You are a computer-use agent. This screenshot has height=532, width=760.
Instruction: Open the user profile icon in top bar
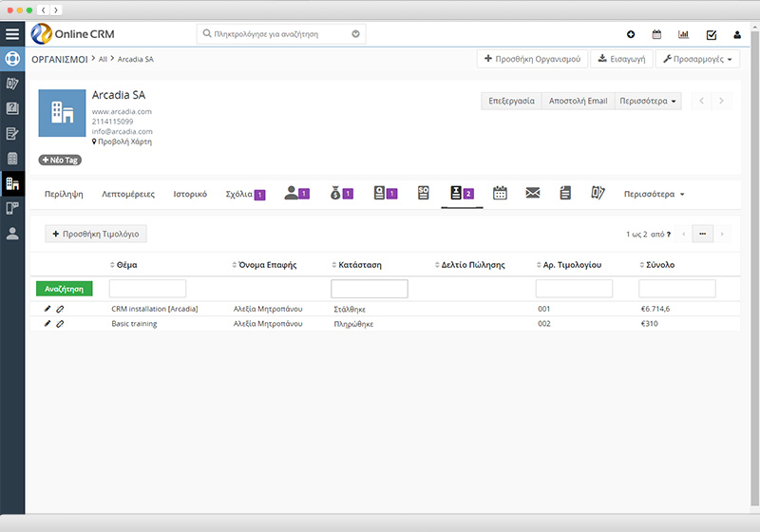[737, 34]
